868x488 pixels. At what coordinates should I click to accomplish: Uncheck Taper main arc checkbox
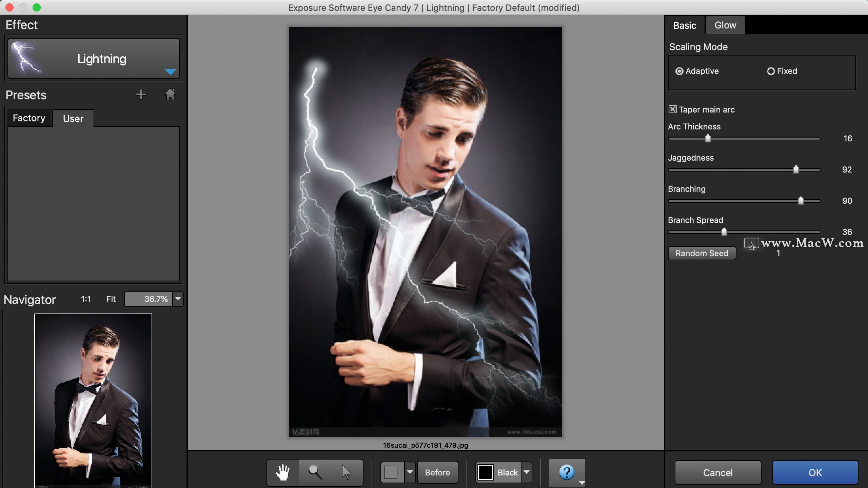[672, 109]
